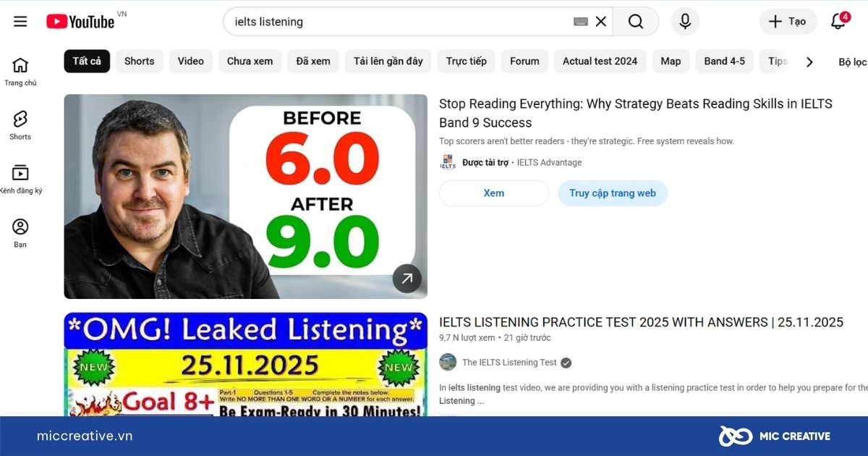This screenshot has width=868, height=456.
Task: Select the Chưa xem filter chip
Action: click(250, 62)
